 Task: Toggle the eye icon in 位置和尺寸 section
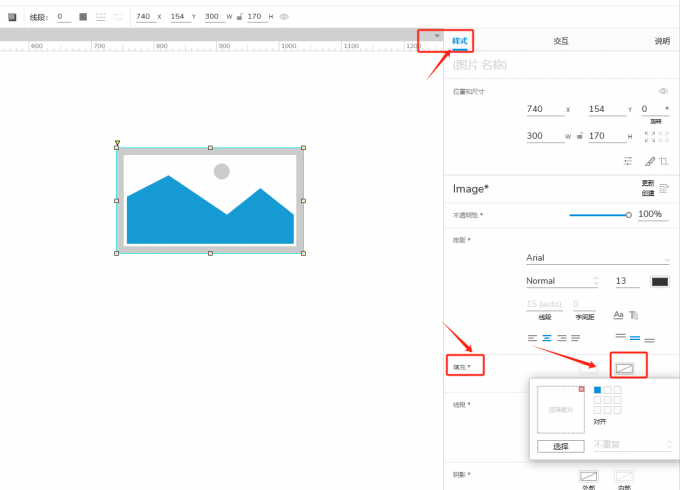point(663,91)
